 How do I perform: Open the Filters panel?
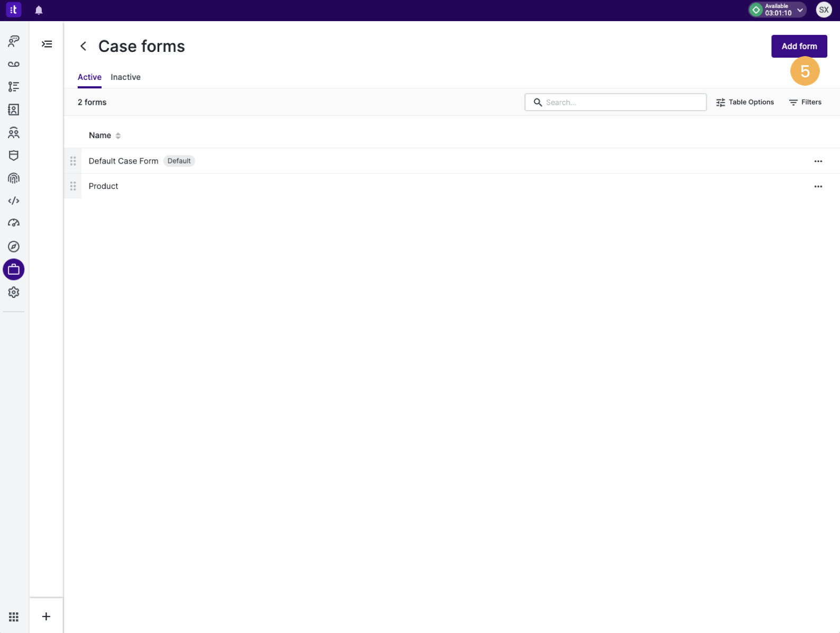pyautogui.click(x=805, y=102)
